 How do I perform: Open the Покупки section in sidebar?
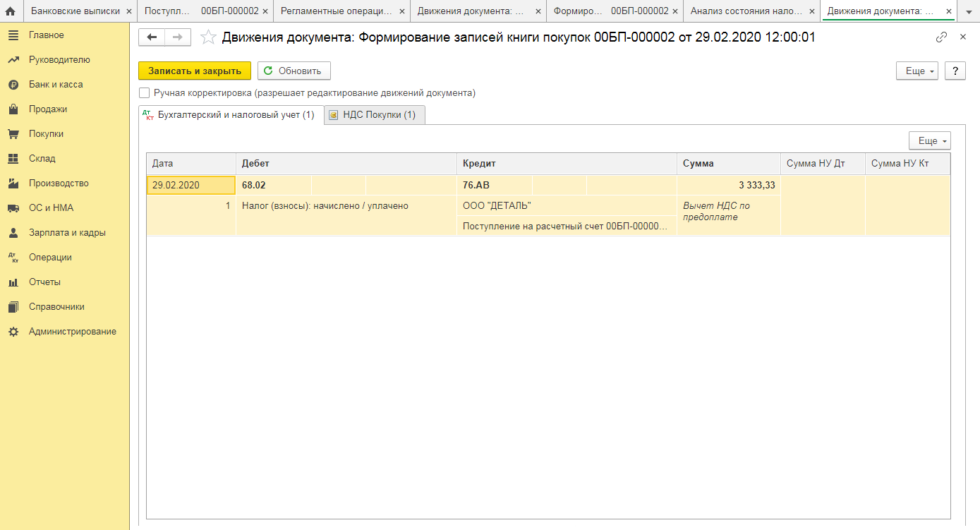click(x=46, y=134)
